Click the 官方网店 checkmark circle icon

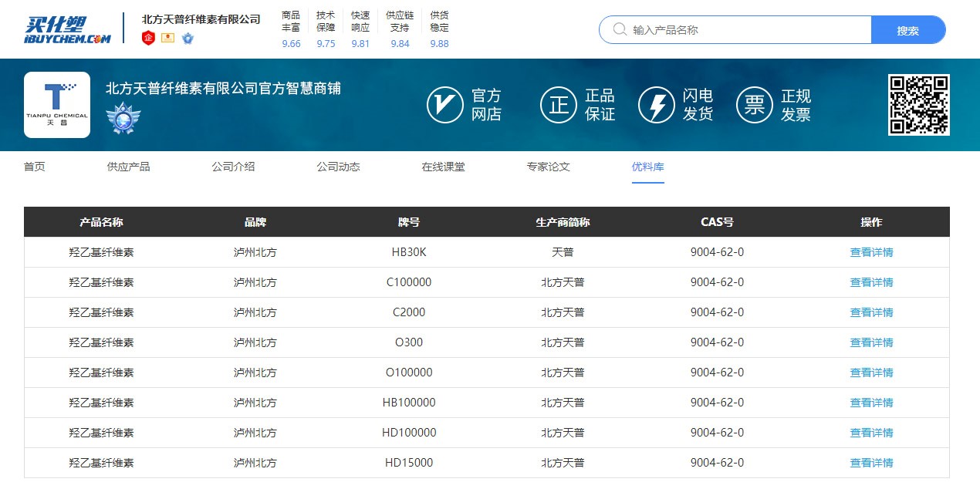point(445,105)
